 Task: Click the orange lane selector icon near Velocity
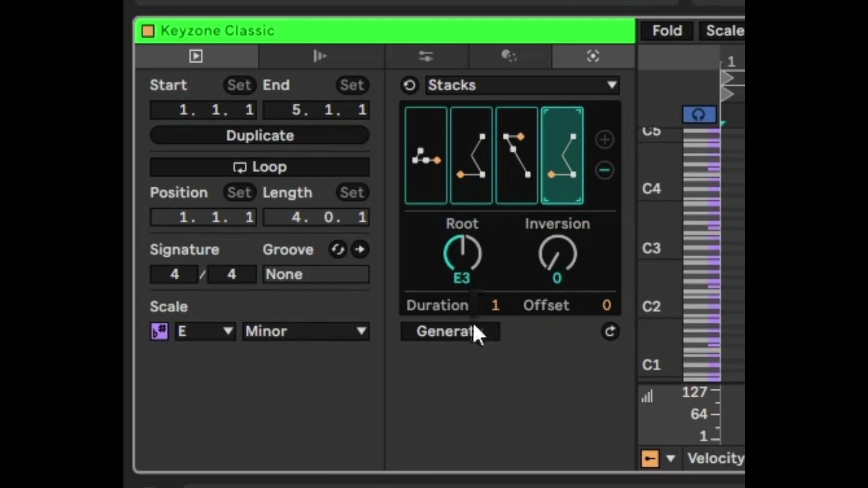coord(650,459)
